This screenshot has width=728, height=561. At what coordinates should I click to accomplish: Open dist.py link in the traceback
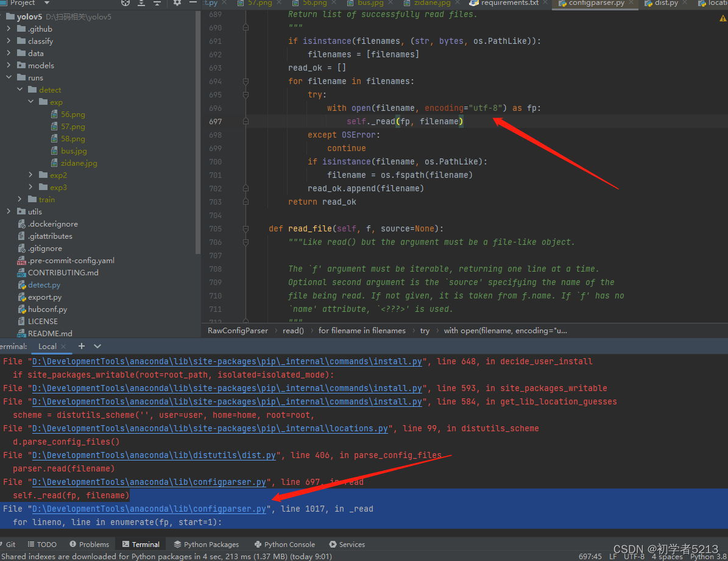pos(154,455)
